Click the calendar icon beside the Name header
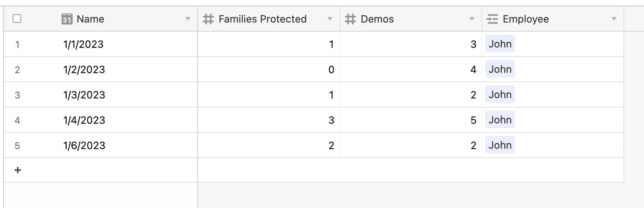The height and width of the screenshot is (208, 644). pos(67,19)
